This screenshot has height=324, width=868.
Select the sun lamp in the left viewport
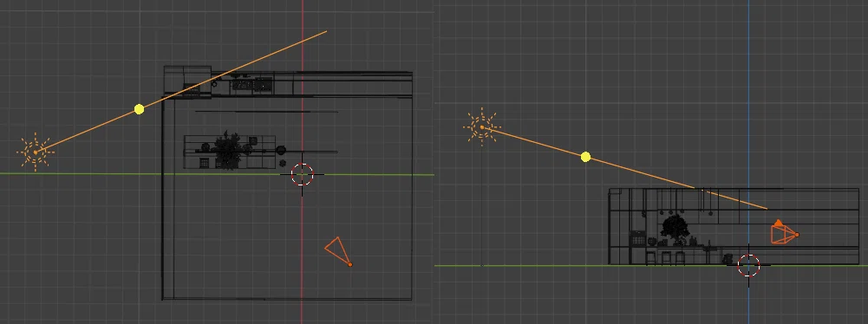(x=36, y=152)
